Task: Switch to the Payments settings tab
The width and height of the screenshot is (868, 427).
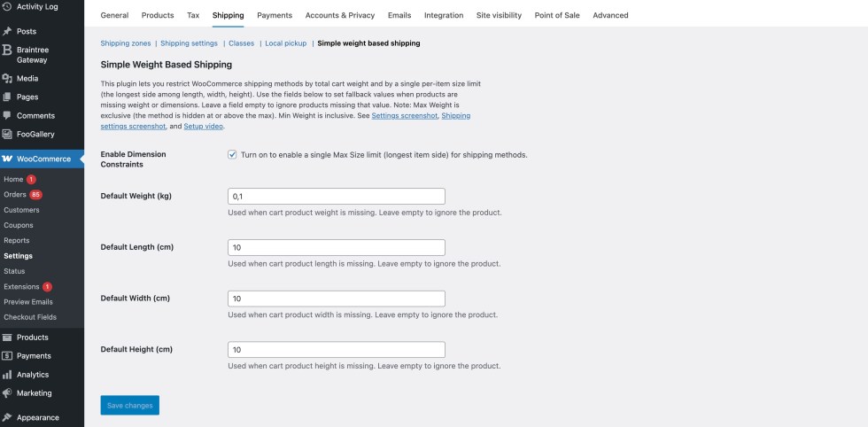Action: pos(275,15)
